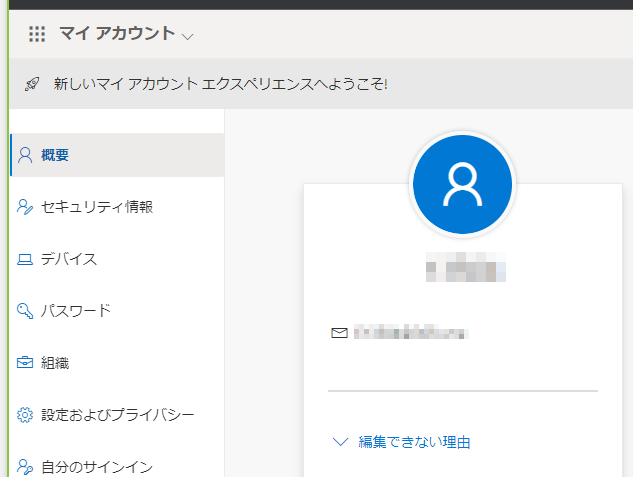The height and width of the screenshot is (477, 633).
Task: Open 編集できない理由 explanation link
Action: [414, 442]
